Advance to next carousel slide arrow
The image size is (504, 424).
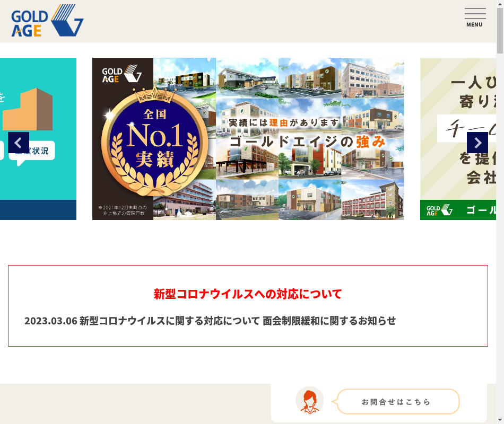pyautogui.click(x=477, y=143)
